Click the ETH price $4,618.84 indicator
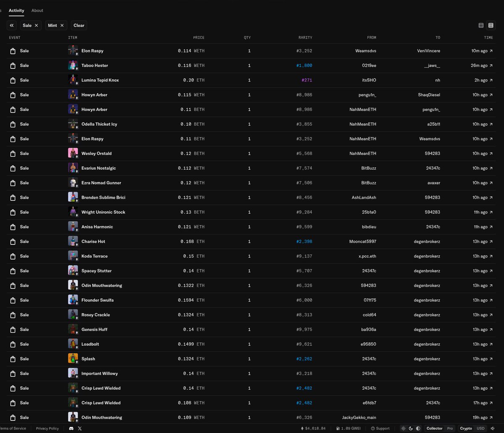The height and width of the screenshot is (433, 504). tap(313, 428)
